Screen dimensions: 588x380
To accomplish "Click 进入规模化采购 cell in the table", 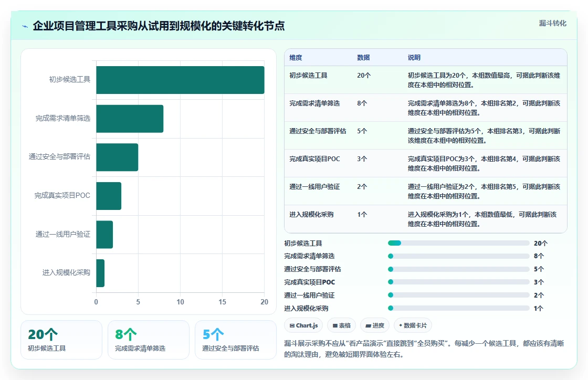I will [x=311, y=214].
